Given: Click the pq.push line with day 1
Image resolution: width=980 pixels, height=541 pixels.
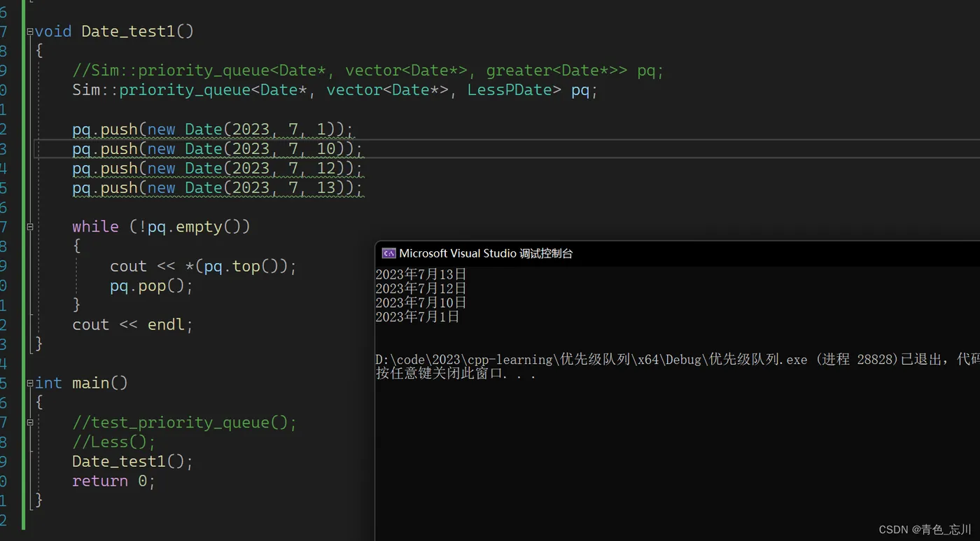Looking at the screenshot, I should (213, 129).
